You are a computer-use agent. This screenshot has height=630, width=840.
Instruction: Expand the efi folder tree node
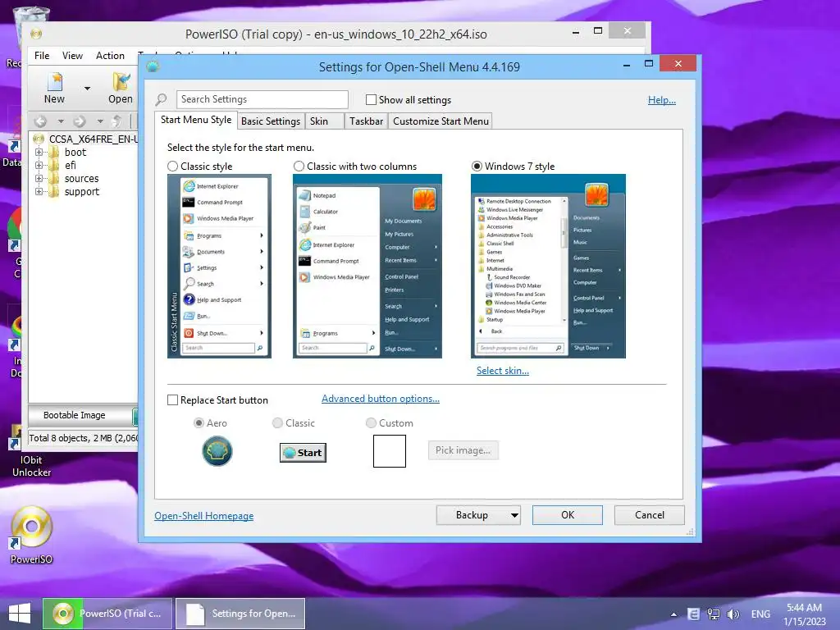[x=39, y=165]
